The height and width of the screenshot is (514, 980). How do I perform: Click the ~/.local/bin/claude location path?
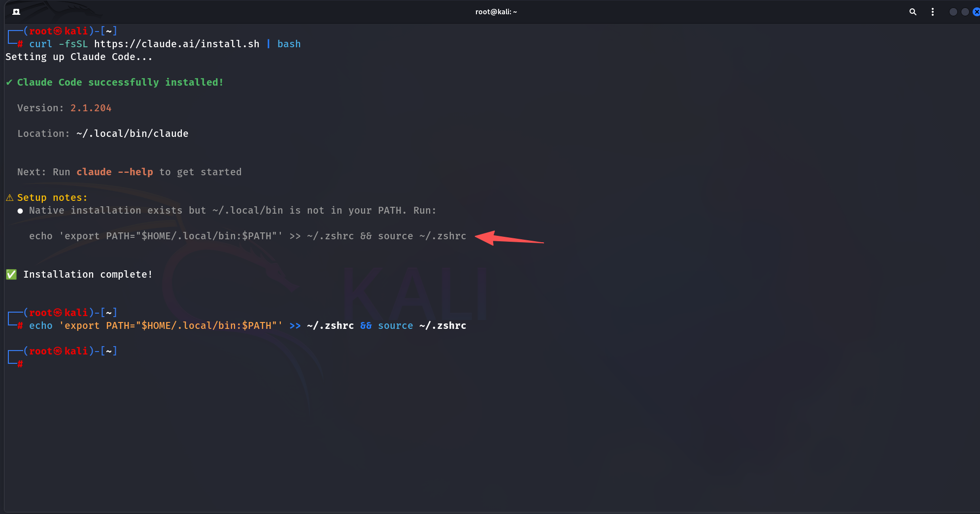pyautogui.click(x=133, y=133)
